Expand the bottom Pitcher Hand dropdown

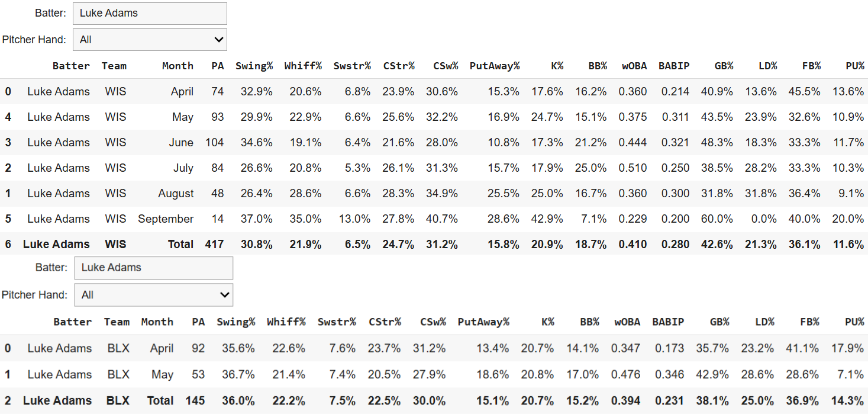[153, 295]
